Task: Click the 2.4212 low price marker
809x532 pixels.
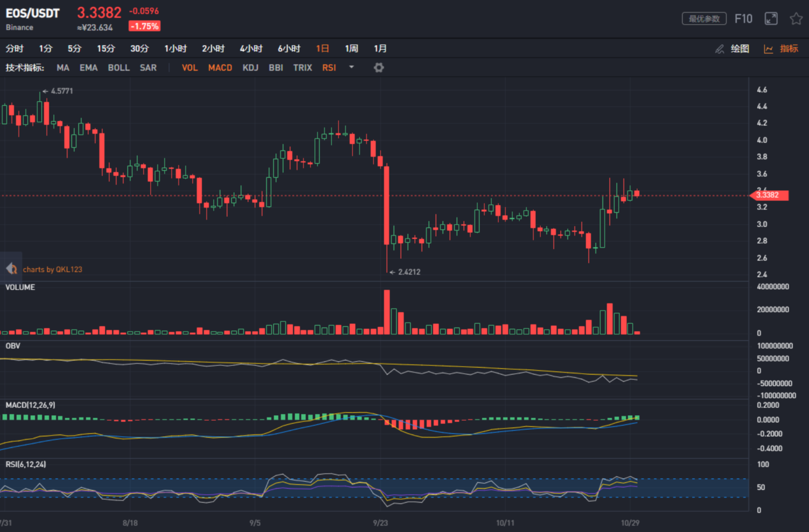Action: pos(405,272)
